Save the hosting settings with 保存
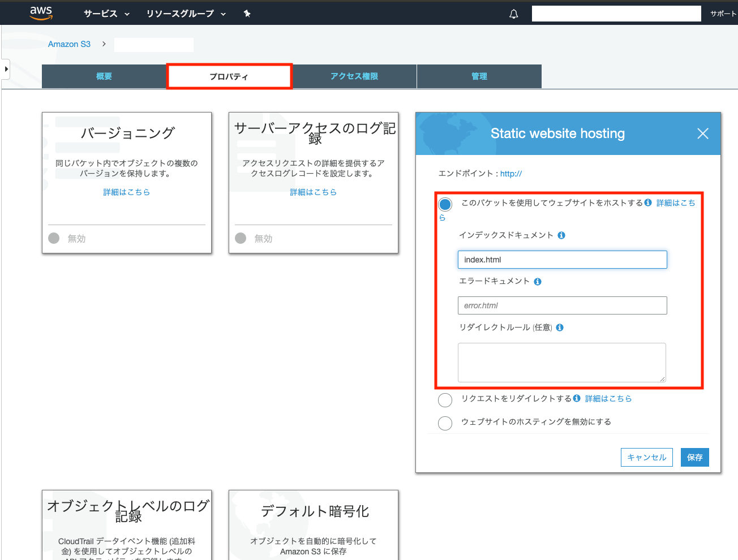 point(694,457)
